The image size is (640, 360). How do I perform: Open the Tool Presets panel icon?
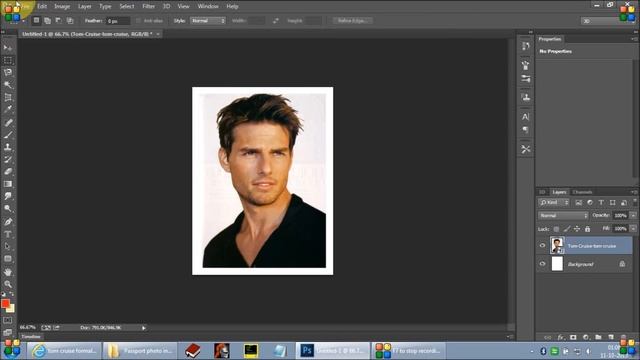click(x=526, y=149)
